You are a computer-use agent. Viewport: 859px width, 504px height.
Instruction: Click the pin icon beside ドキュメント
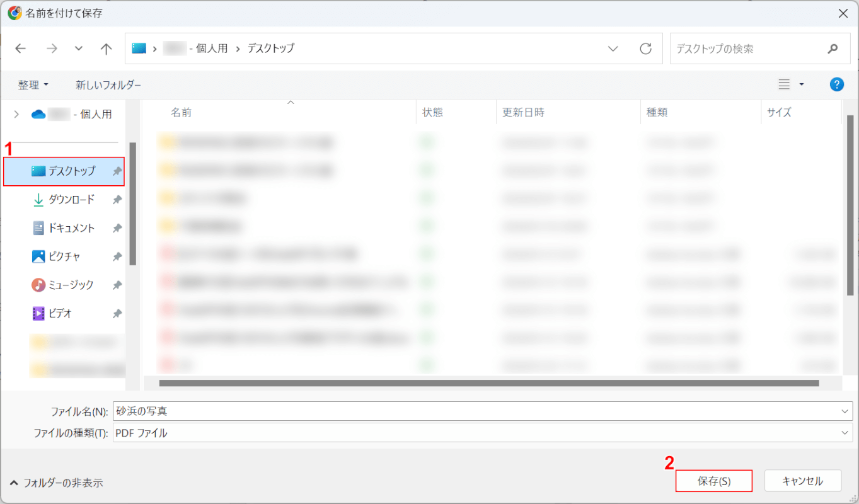117,228
